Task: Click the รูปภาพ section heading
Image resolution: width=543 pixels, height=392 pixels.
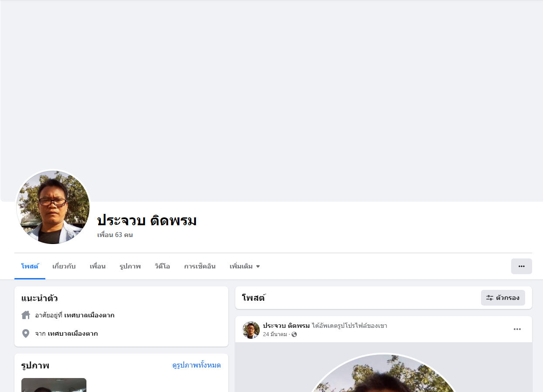Action: [x=35, y=365]
